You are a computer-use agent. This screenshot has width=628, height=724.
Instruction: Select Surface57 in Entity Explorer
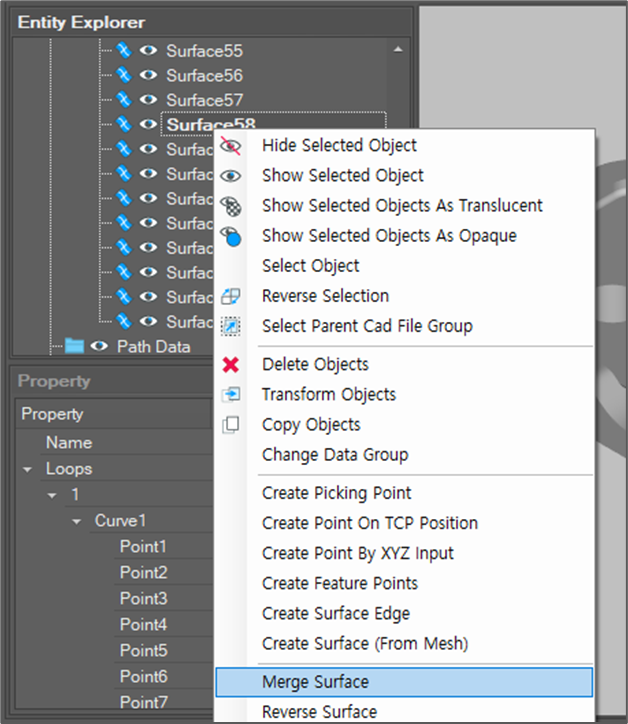coord(204,100)
